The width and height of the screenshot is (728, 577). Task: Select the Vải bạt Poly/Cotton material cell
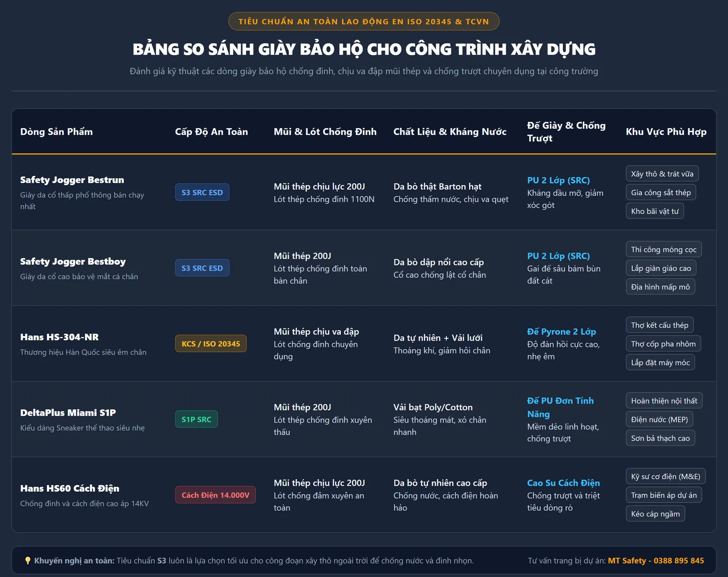(433, 407)
